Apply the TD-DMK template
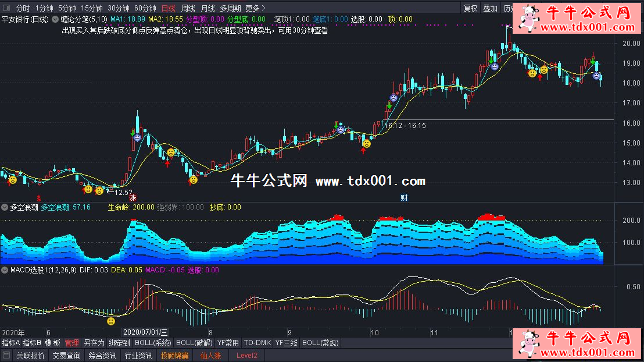The image size is (644, 362). click(x=257, y=343)
